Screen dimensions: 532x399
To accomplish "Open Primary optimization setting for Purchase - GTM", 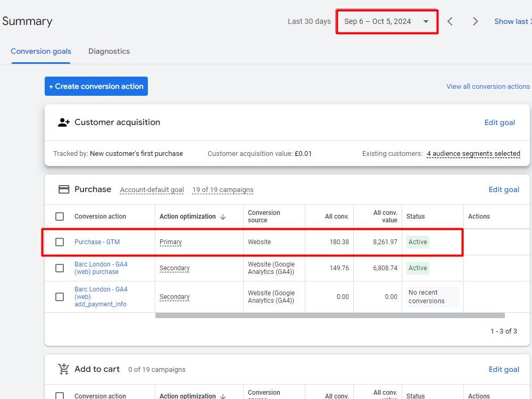I will point(171,242).
